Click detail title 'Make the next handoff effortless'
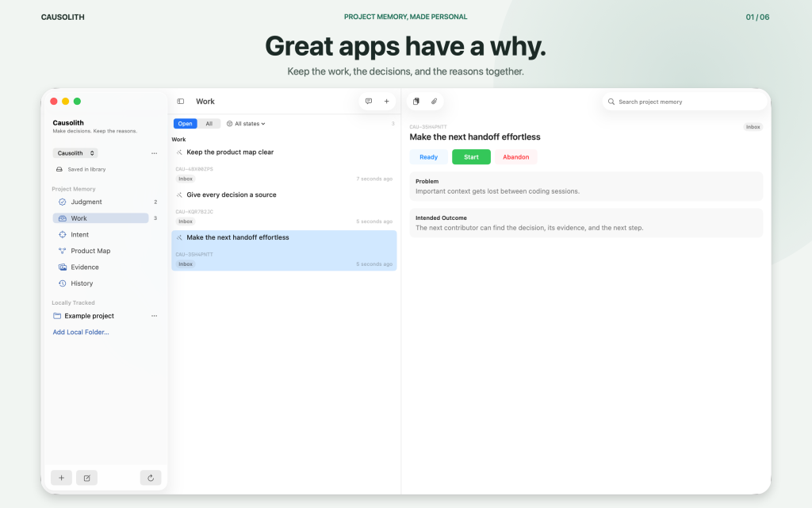Viewport: 812px width, 508px height. pyautogui.click(x=475, y=137)
